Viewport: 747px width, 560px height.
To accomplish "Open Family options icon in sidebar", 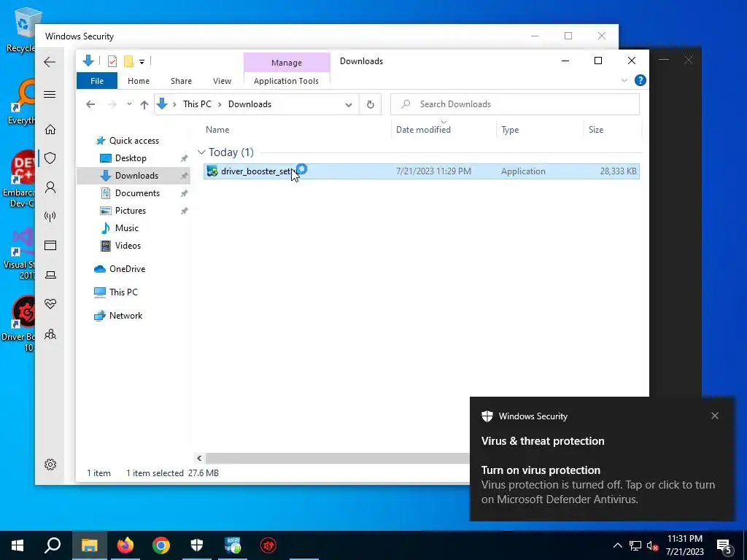I will (x=50, y=334).
